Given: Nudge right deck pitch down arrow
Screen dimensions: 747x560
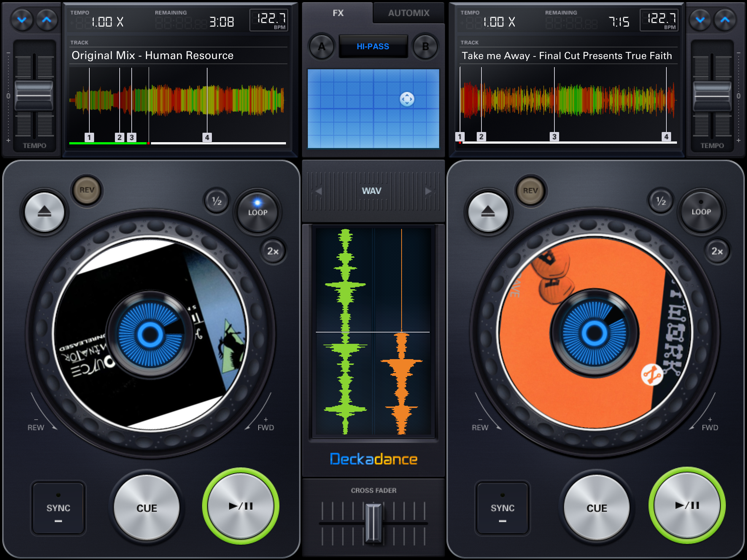Looking at the screenshot, I should (700, 20).
